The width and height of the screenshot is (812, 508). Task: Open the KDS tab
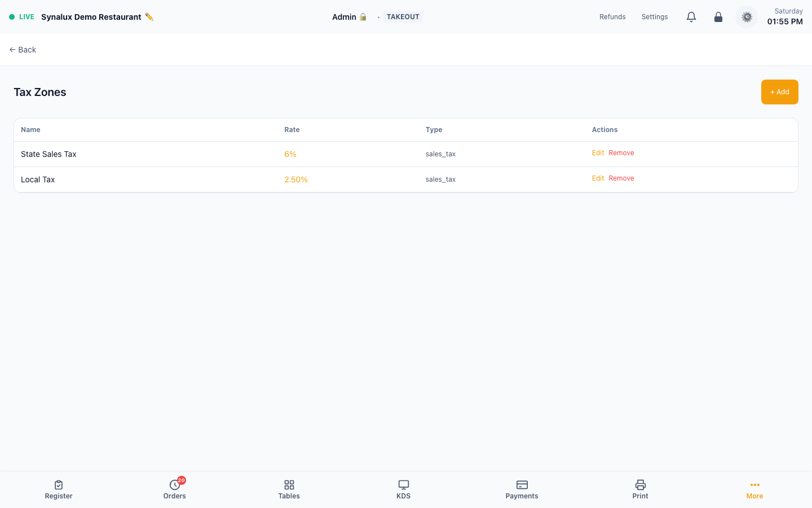(x=404, y=489)
